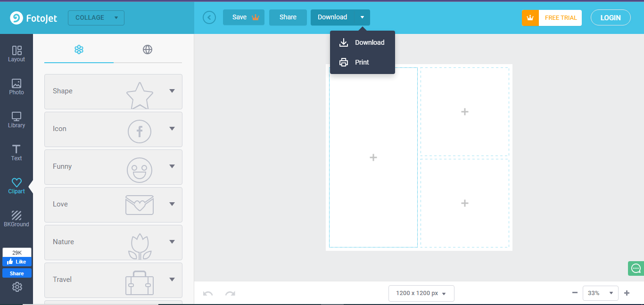This screenshot has width=644, height=305.
Task: Expand the Love clipart category
Action: (113, 205)
